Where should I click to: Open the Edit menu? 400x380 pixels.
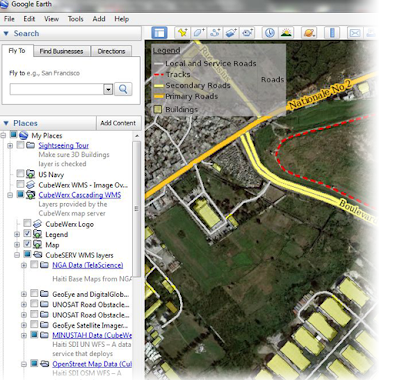click(29, 19)
